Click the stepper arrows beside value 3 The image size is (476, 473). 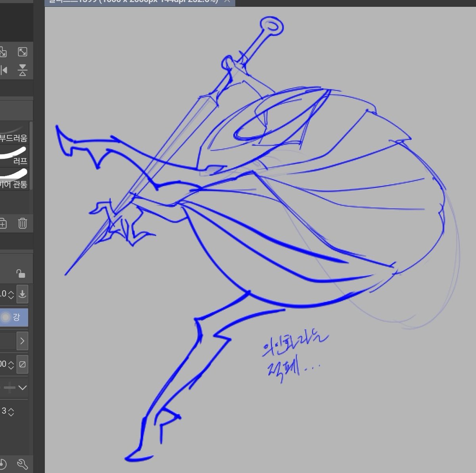(11, 411)
